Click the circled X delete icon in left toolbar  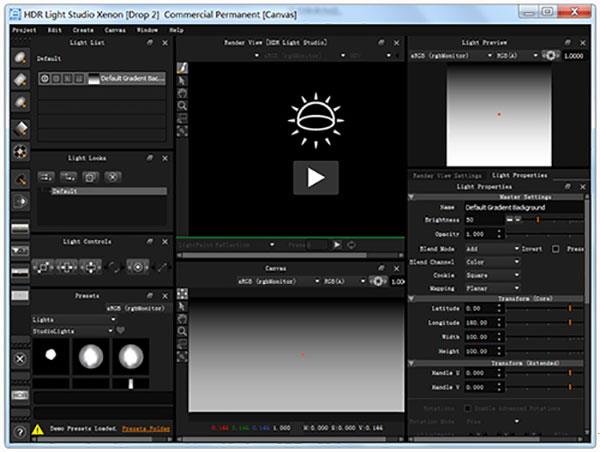[20, 359]
